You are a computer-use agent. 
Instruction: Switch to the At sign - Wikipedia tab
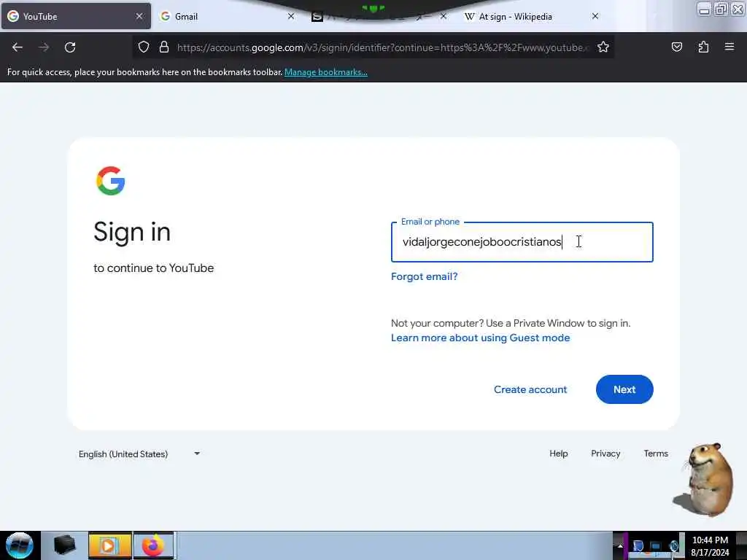click(532, 16)
